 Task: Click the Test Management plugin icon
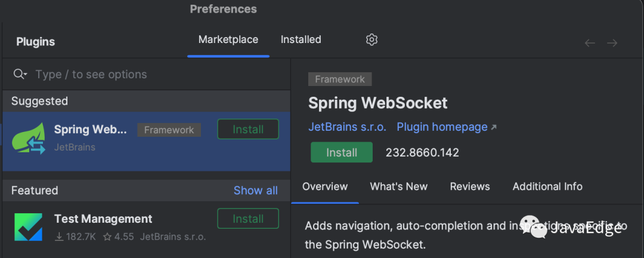tap(29, 227)
